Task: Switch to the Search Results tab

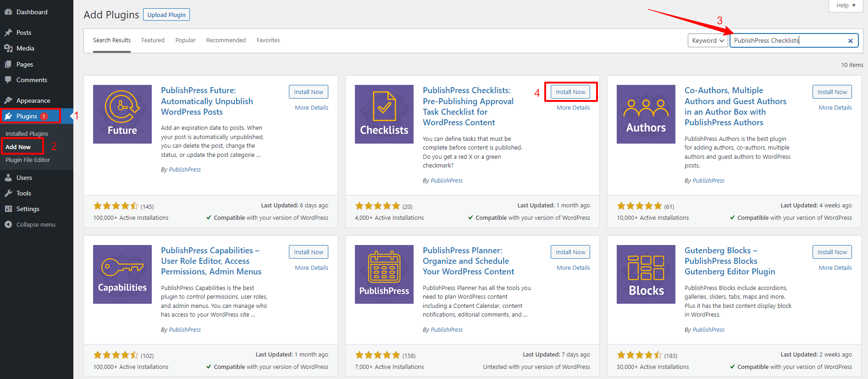Action: pyautogui.click(x=112, y=40)
